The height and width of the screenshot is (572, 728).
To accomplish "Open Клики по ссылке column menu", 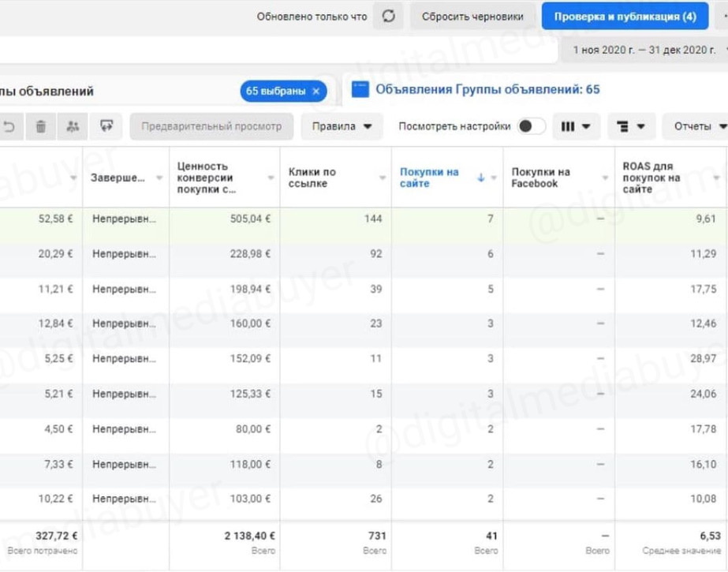I will tap(383, 178).
